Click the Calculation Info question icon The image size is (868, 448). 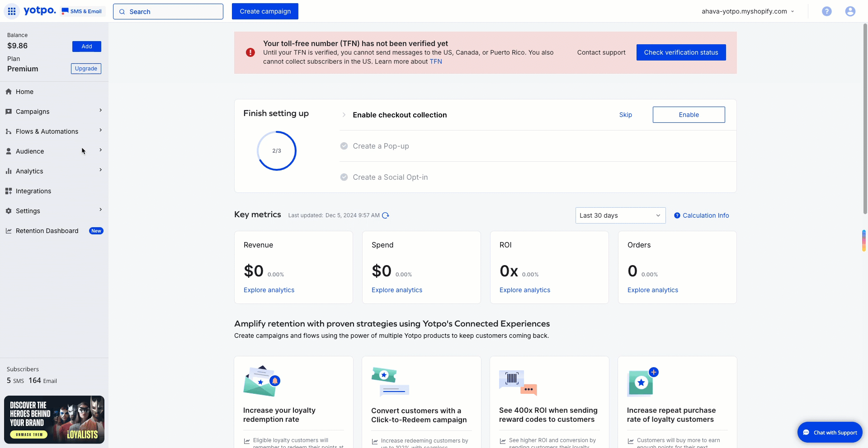[677, 215]
